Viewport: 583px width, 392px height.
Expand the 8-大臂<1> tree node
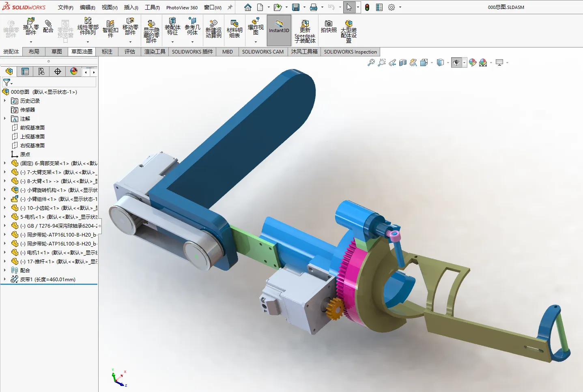pos(4,181)
